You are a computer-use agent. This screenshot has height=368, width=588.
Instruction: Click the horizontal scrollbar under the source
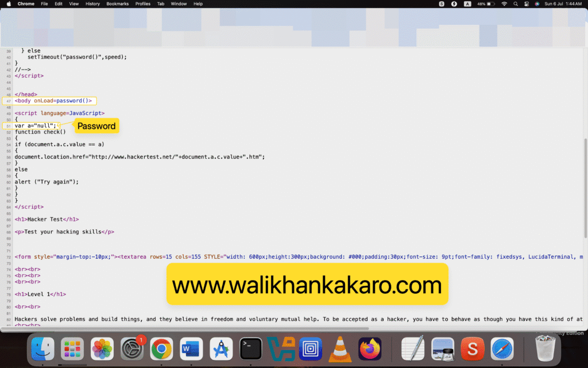coord(185,328)
